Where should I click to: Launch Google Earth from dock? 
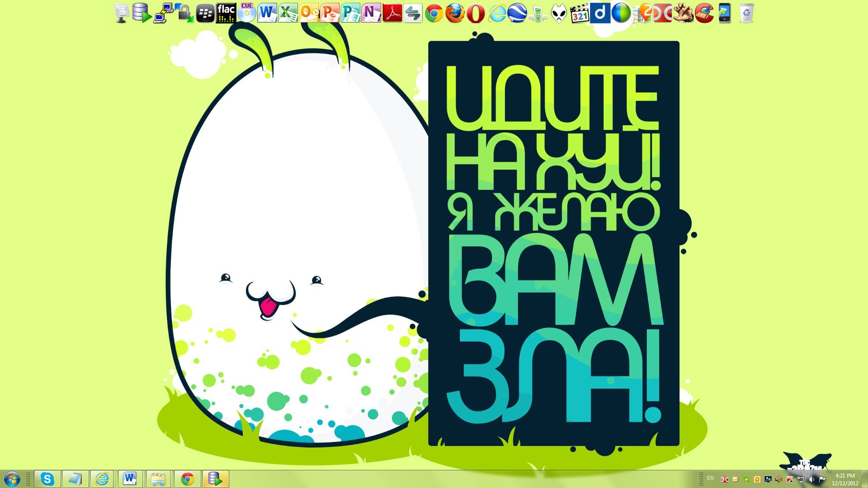coord(517,13)
